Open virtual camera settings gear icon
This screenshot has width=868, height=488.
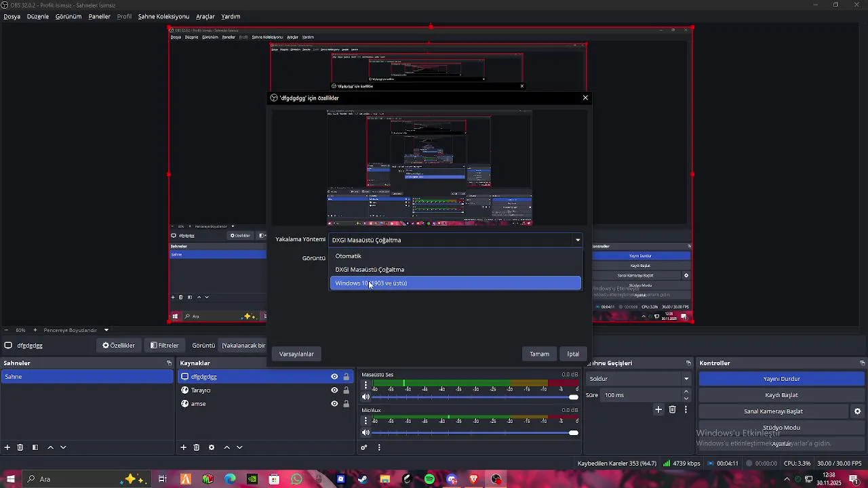pyautogui.click(x=857, y=411)
